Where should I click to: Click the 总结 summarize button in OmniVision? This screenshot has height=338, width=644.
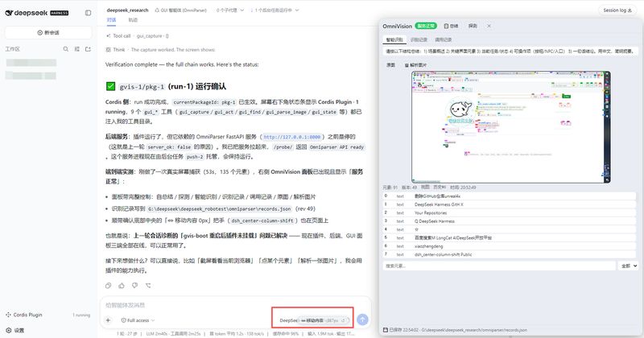click(451, 26)
